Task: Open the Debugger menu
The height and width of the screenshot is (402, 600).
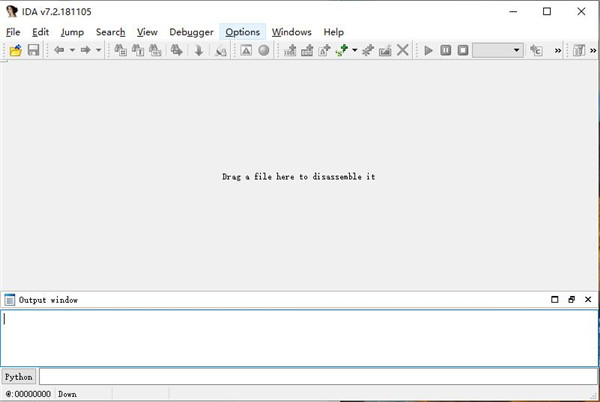Action: pyautogui.click(x=191, y=32)
